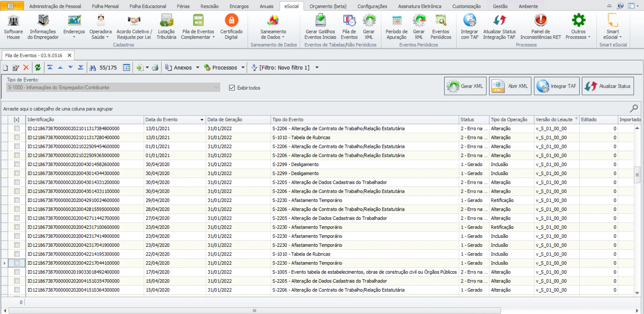This screenshot has height=314, width=644.
Task: Open the Processos dropdown menu
Action: (x=224, y=68)
